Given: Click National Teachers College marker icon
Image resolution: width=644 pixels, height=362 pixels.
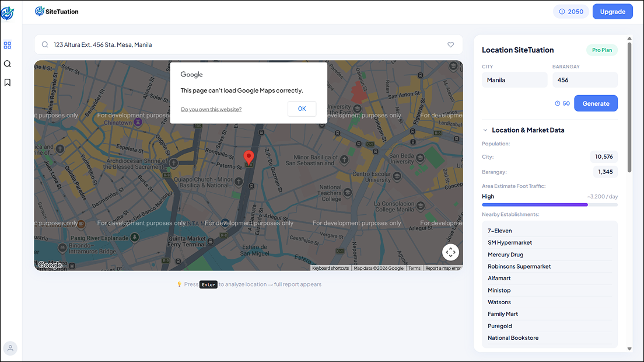Looking at the screenshot, I should pos(348,192).
